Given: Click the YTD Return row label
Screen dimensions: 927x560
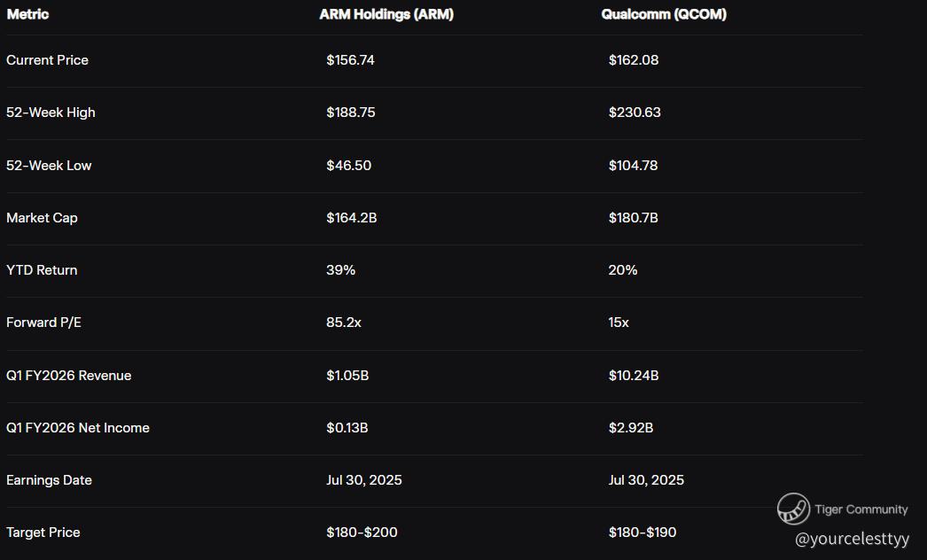Looking at the screenshot, I should point(42,270).
